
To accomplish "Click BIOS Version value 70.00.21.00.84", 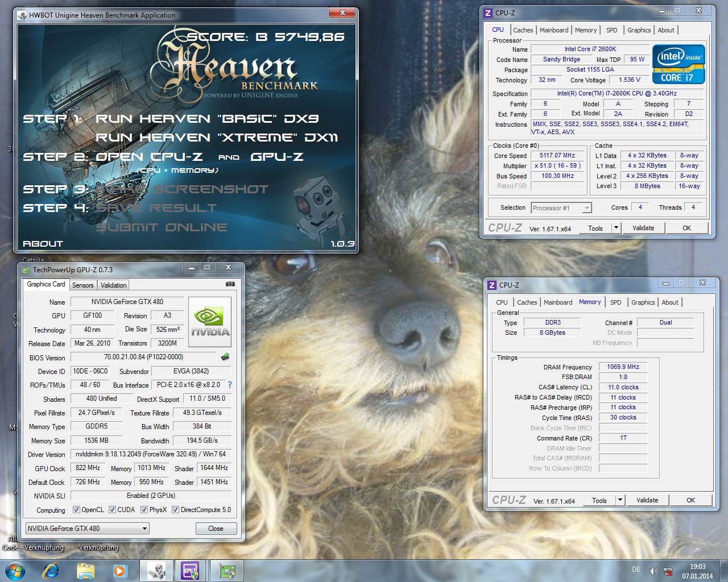I will [143, 357].
